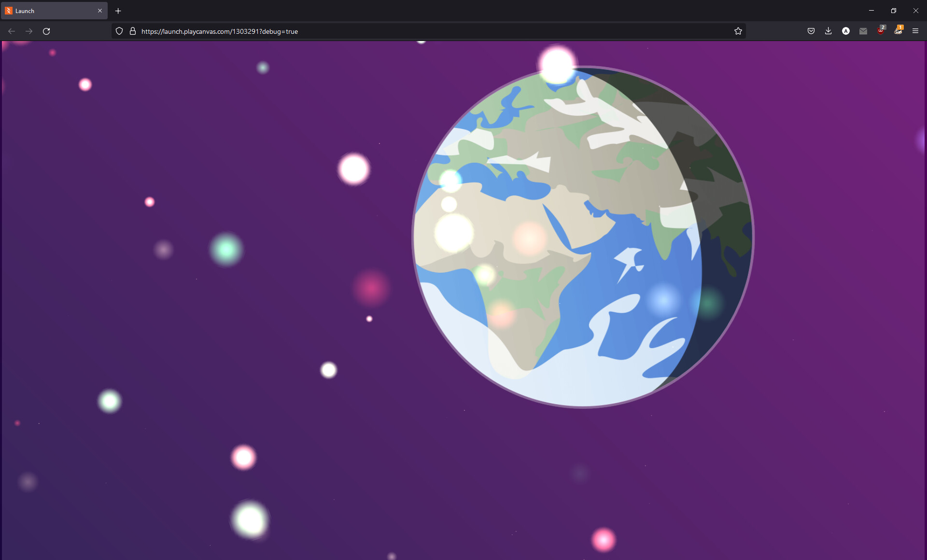Open the gray envelope mail extension
Screen dimensions: 927x560
[x=863, y=31]
